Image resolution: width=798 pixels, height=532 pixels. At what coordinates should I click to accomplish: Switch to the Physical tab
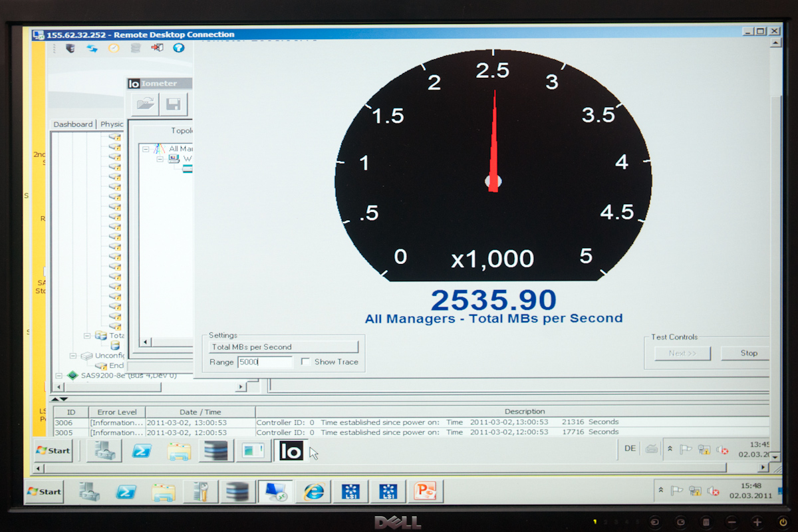coord(112,124)
